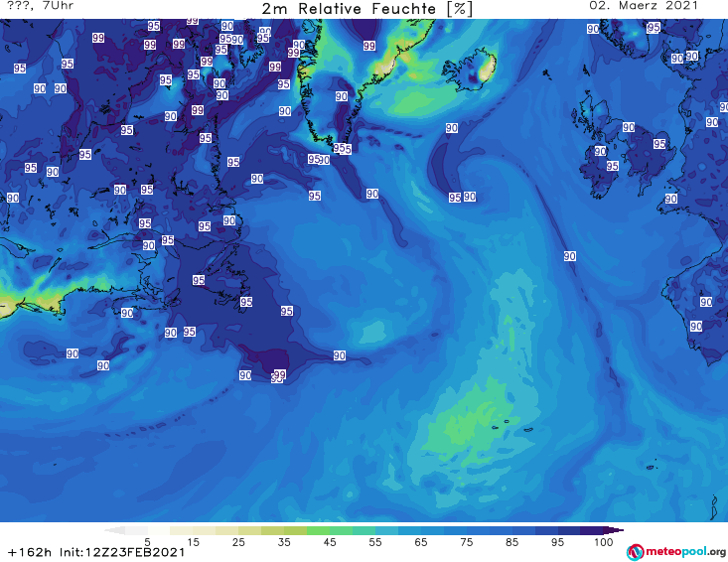Click the colorbar label '85'
This screenshot has height=562, width=728.
[511, 542]
